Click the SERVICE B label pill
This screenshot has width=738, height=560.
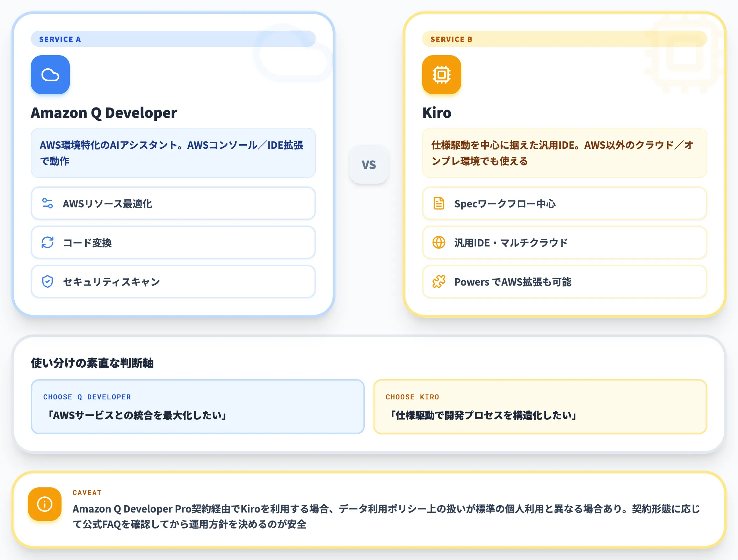click(565, 39)
